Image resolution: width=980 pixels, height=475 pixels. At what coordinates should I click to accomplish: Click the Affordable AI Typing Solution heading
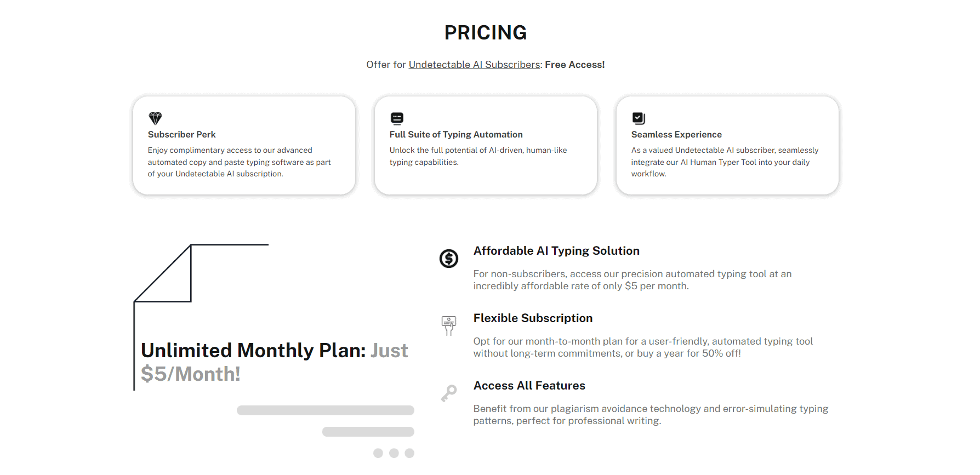coord(556,251)
